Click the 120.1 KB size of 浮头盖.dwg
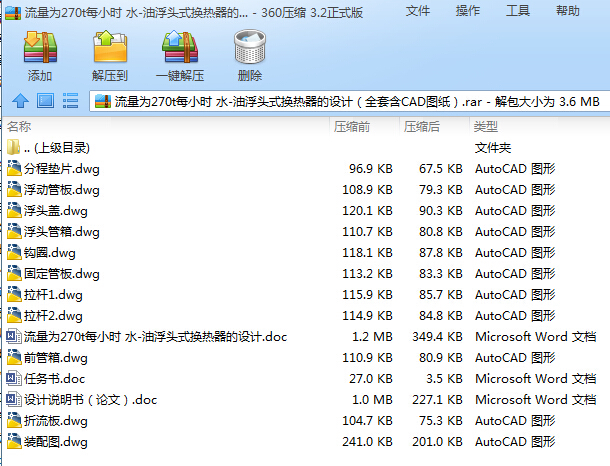This screenshot has height=466, width=610. [367, 211]
